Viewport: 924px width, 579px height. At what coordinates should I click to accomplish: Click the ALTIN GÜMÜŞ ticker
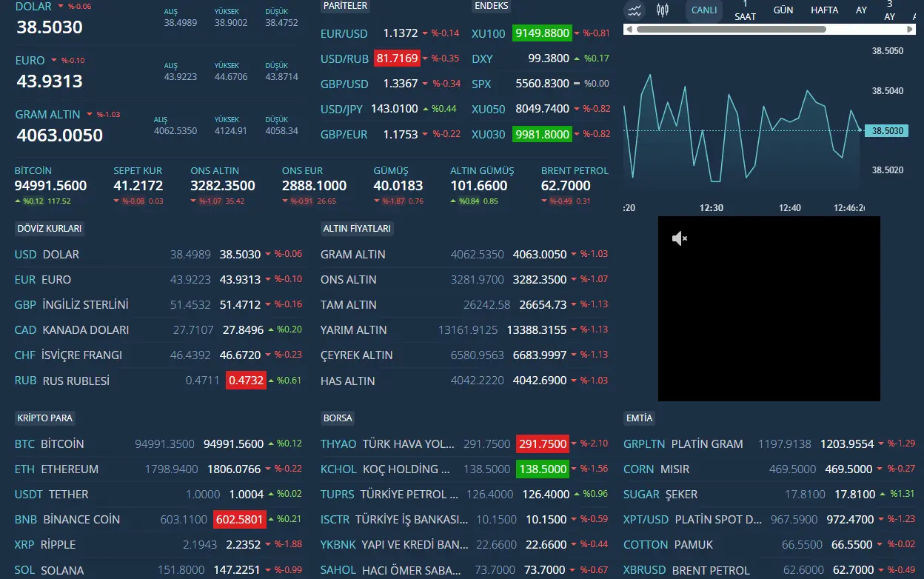(x=482, y=185)
